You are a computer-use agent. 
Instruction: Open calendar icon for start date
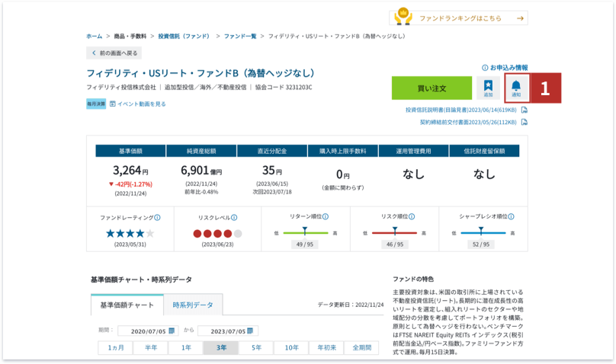[x=172, y=331]
